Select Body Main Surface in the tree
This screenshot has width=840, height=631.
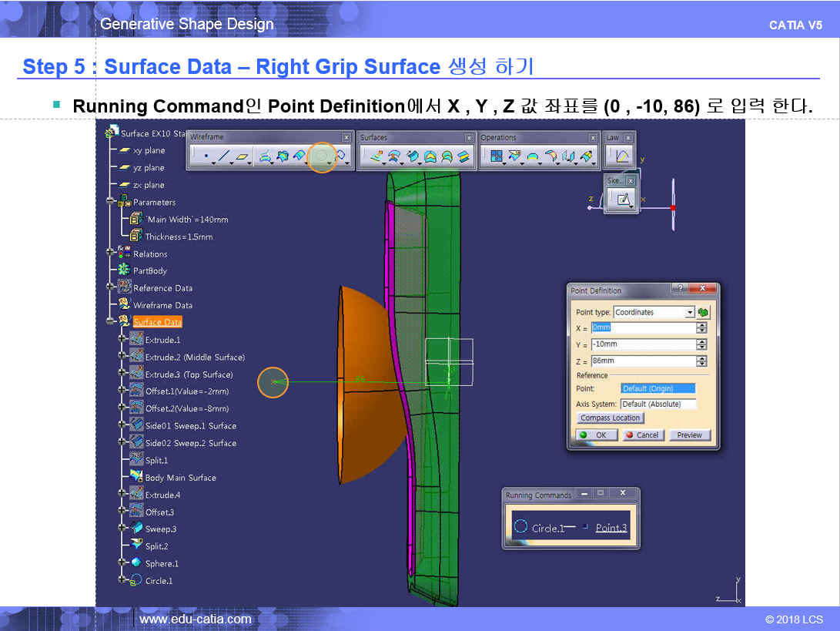tap(180, 478)
